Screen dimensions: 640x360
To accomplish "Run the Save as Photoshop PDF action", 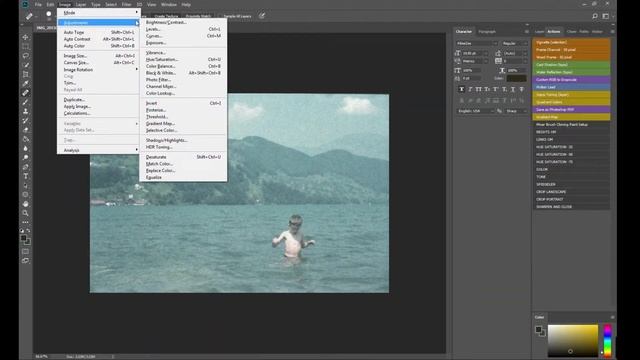I will coord(571,109).
